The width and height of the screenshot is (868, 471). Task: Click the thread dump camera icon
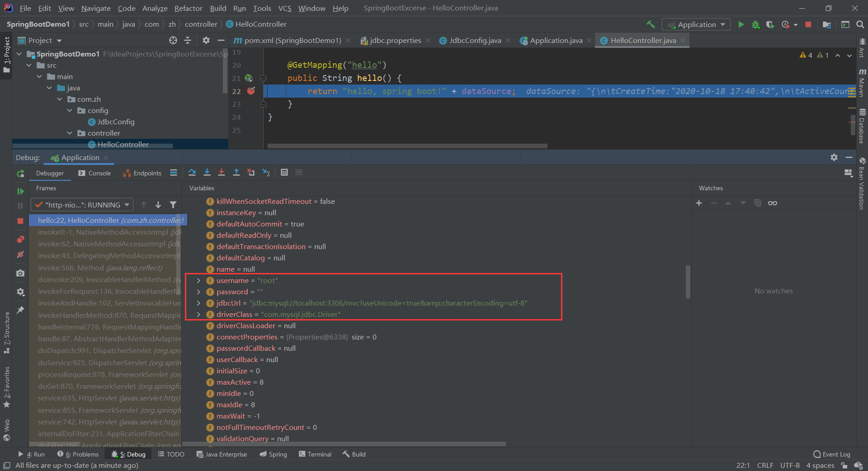pyautogui.click(x=20, y=273)
